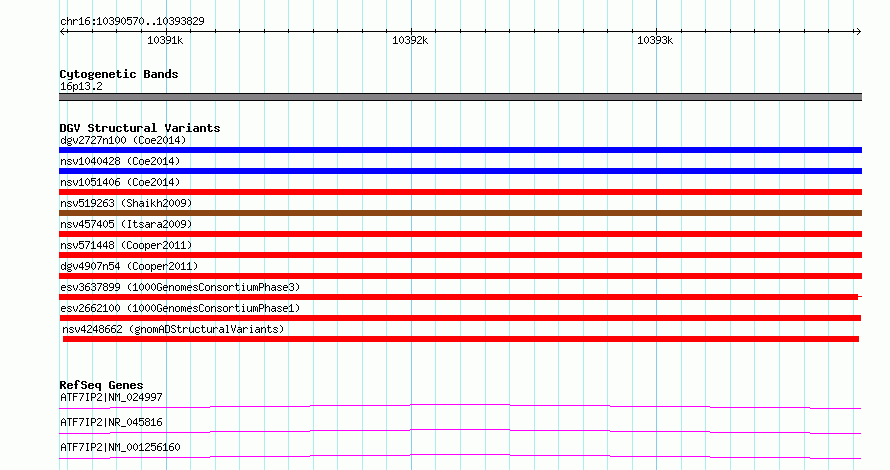Click the RefSeq Genes track heading
The image size is (890, 470).
[x=101, y=385]
